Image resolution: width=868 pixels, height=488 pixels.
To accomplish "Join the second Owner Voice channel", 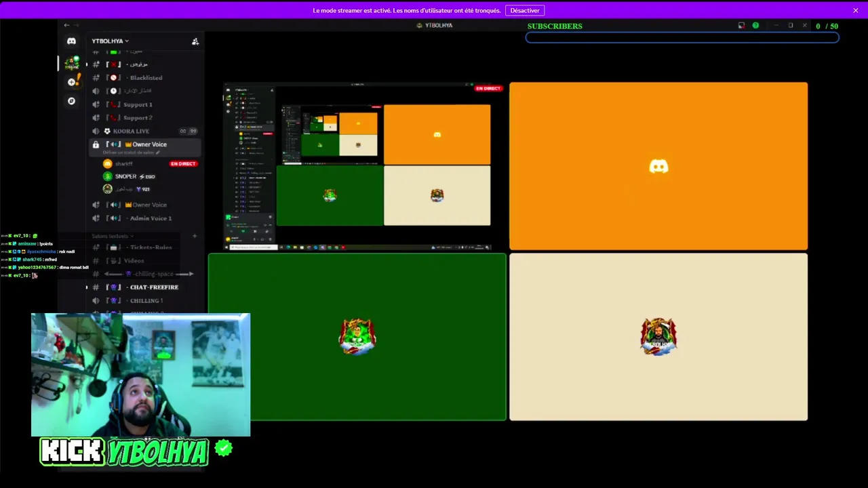I will (146, 205).
